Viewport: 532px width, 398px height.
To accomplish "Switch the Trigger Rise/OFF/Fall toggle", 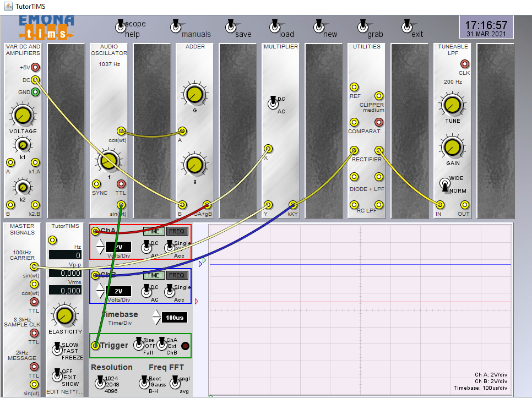I will click(x=139, y=344).
